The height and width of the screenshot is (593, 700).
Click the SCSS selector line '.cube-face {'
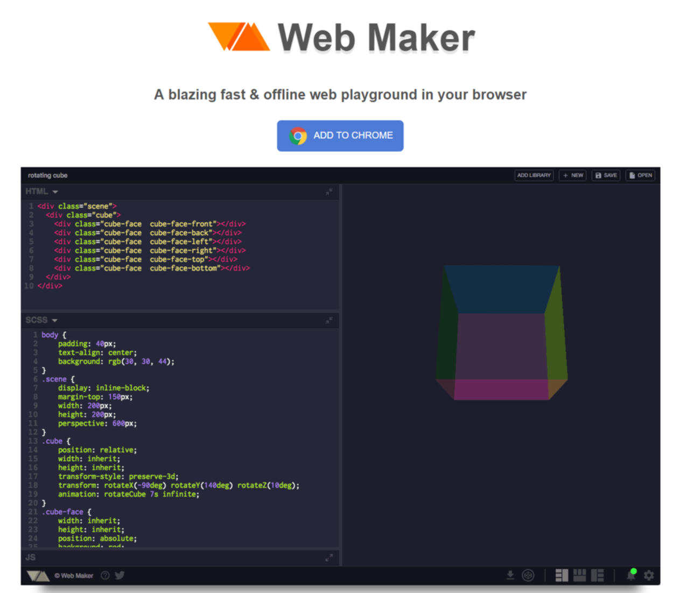pyautogui.click(x=67, y=512)
